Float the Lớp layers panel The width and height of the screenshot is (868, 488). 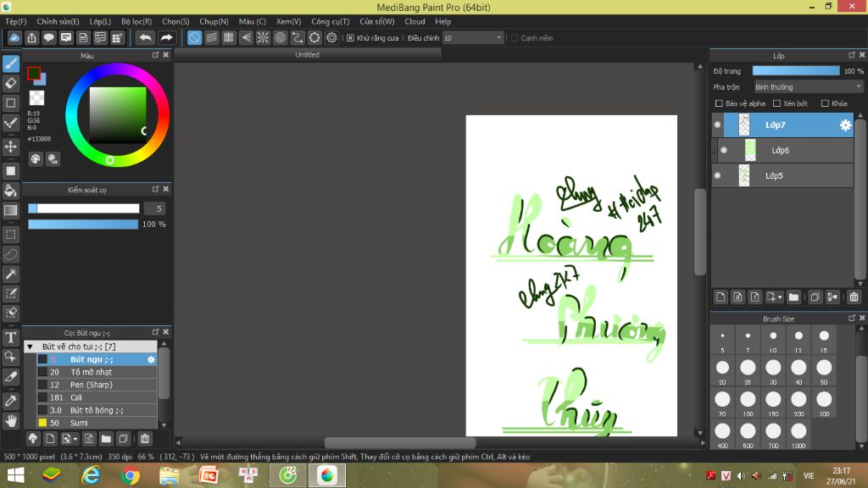point(852,55)
